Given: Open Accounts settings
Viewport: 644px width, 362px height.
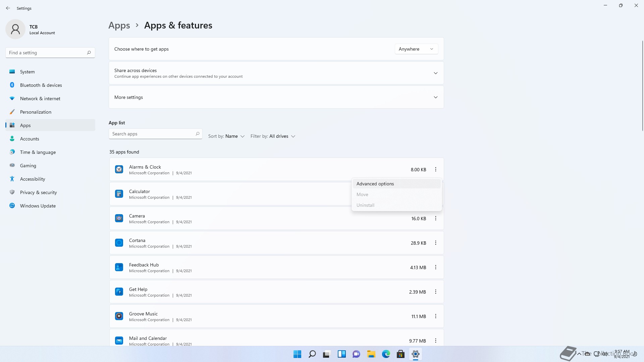Looking at the screenshot, I should (50, 139).
